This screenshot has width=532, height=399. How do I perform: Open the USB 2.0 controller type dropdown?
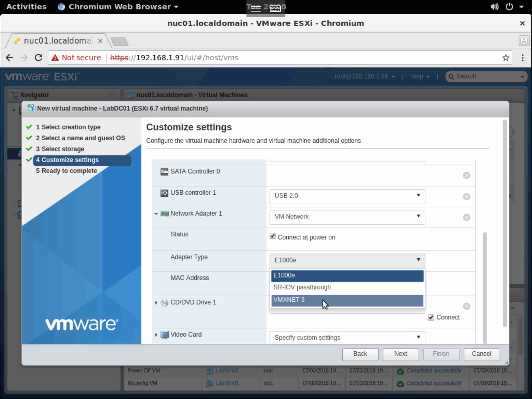pyautogui.click(x=347, y=196)
